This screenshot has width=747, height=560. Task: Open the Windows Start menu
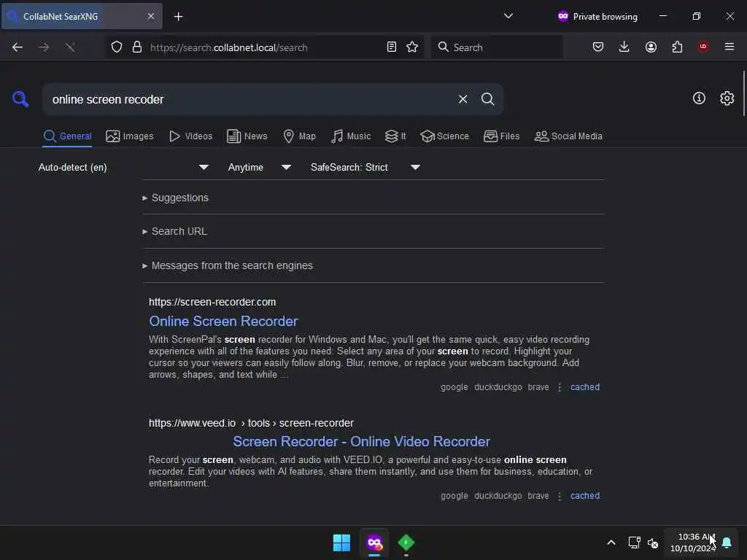341,542
